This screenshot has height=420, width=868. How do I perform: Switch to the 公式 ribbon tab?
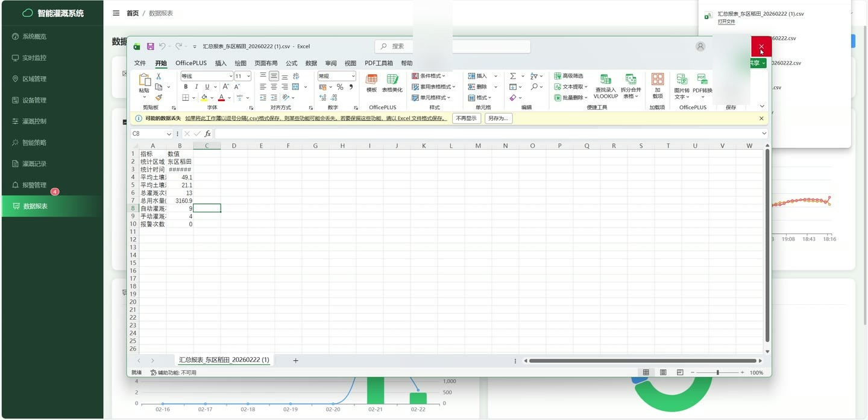[x=291, y=63]
